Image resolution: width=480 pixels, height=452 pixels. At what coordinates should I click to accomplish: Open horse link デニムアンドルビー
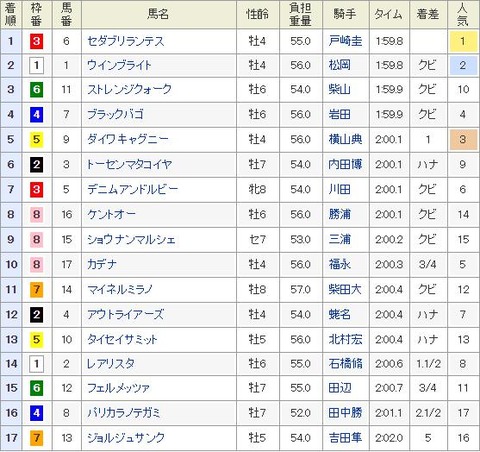[x=132, y=190]
